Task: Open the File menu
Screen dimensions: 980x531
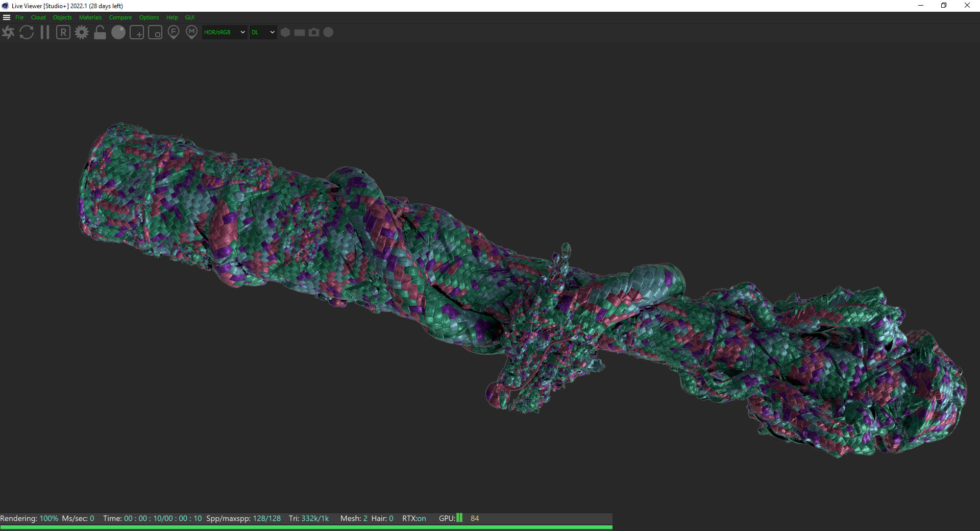Action: 19,17
